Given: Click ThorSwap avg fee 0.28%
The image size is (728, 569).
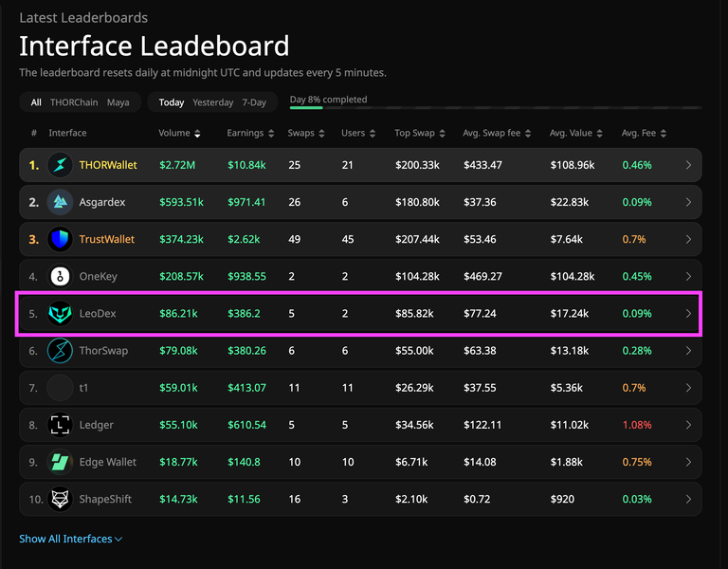Looking at the screenshot, I should [x=637, y=351].
